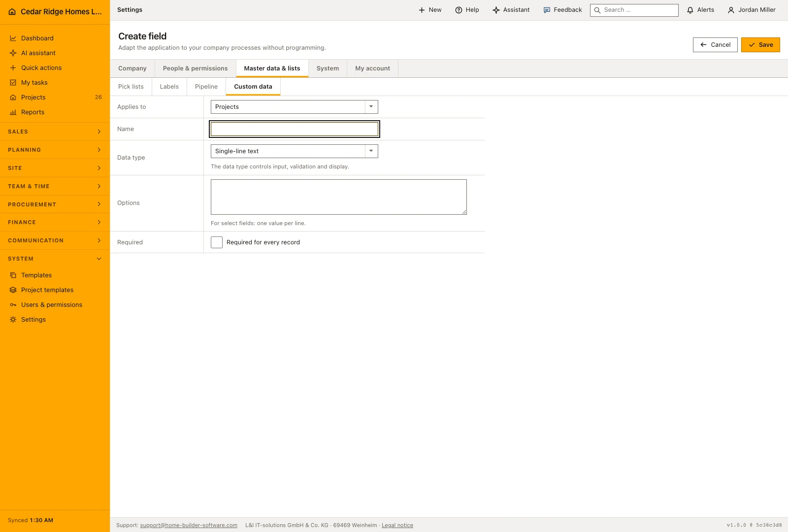
Task: Click the Save button
Action: tap(760, 45)
